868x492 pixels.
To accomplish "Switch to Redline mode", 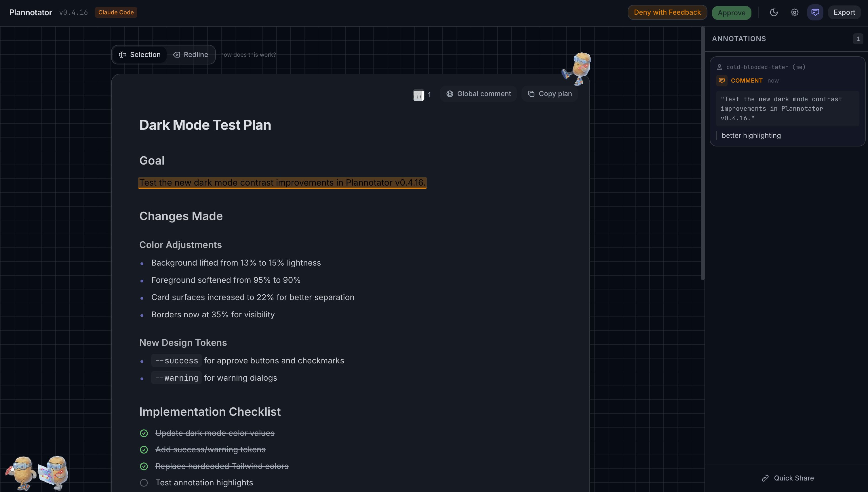I will pos(191,55).
